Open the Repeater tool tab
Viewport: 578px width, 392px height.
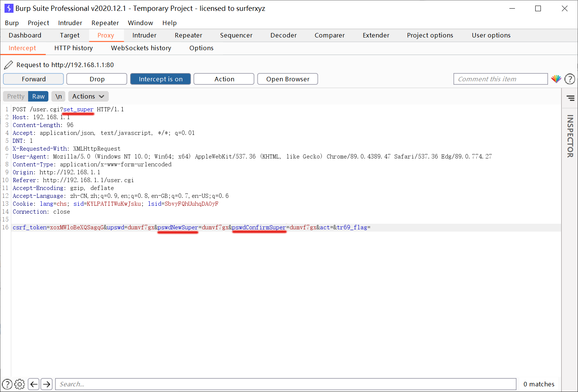188,35
